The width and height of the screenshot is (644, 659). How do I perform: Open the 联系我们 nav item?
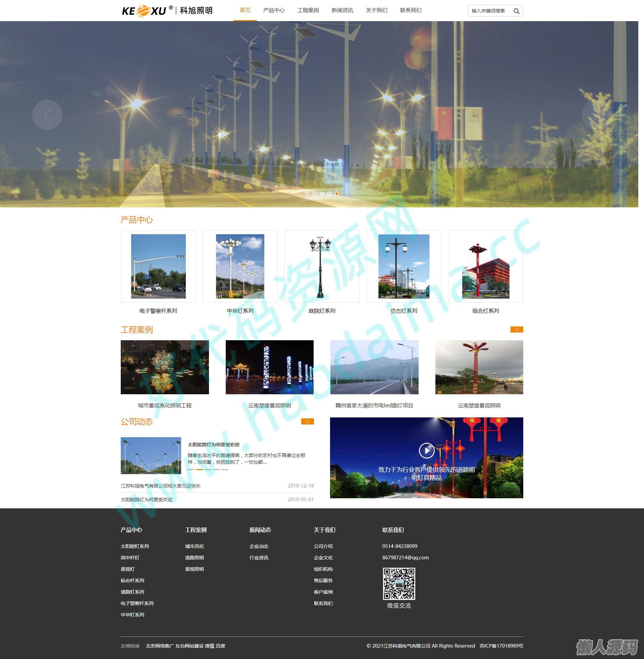tap(411, 10)
